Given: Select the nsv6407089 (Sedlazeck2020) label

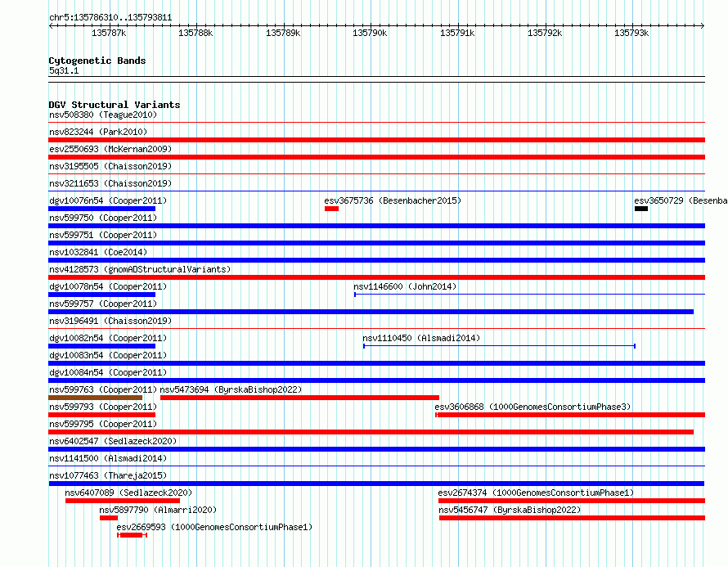Looking at the screenshot, I should click(x=128, y=493).
